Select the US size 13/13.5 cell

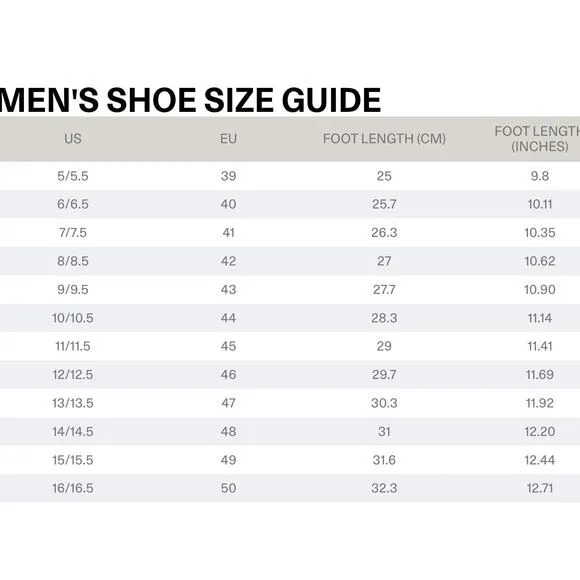[73, 403]
